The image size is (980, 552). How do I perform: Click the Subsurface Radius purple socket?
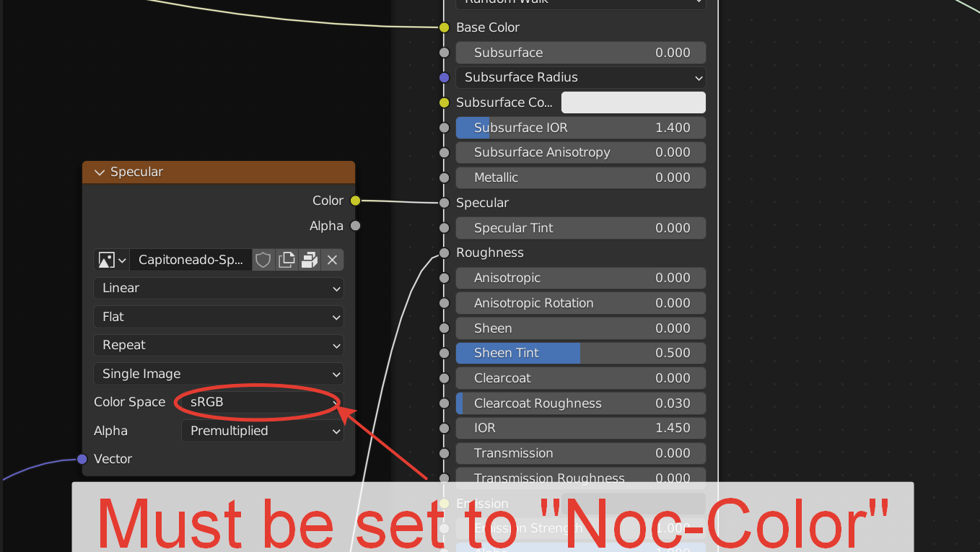[445, 77]
